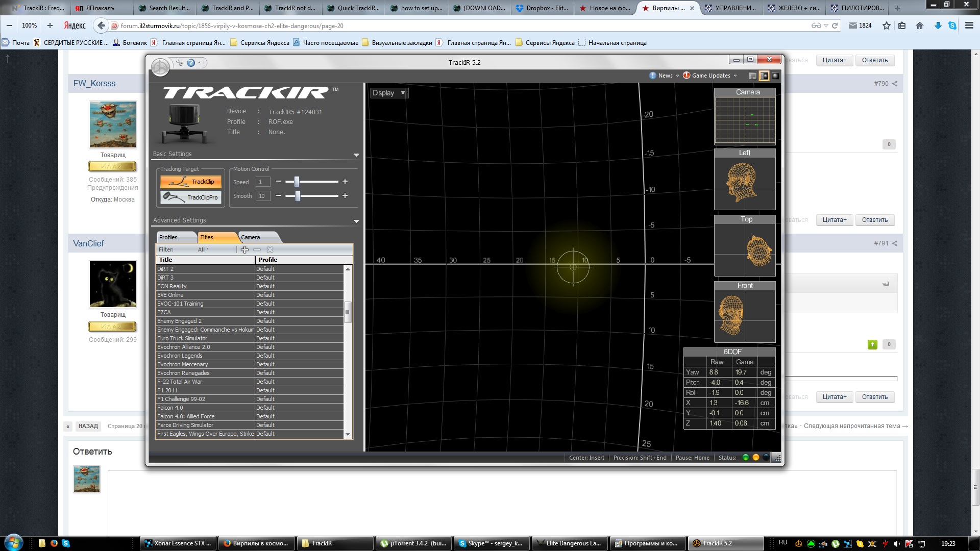The image size is (980, 551).
Task: Open Game Updates dropdown in TrackIR
Action: point(710,76)
